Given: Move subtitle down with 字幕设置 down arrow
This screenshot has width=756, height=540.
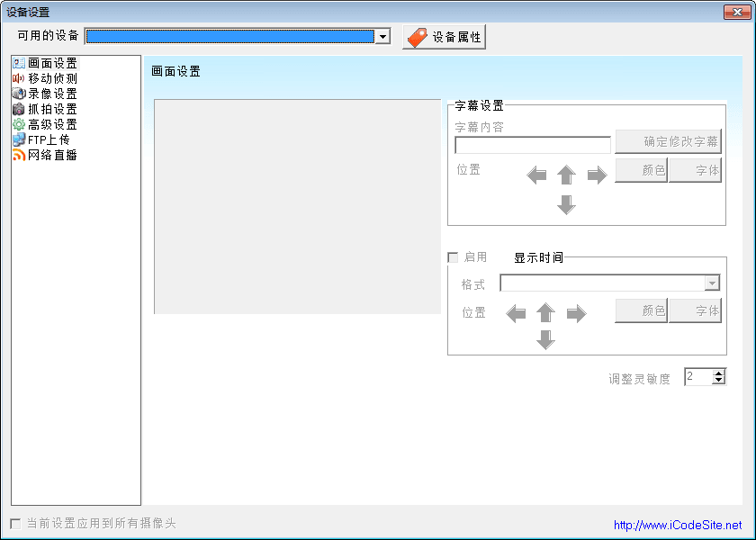Looking at the screenshot, I should coord(566,204).
